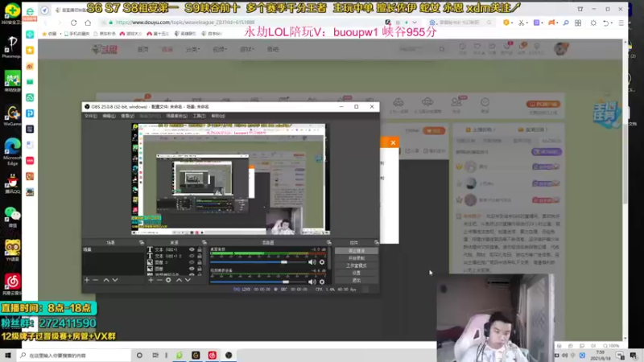
Task: Open the WeGame desktop shortcut
Action: click(x=12, y=116)
